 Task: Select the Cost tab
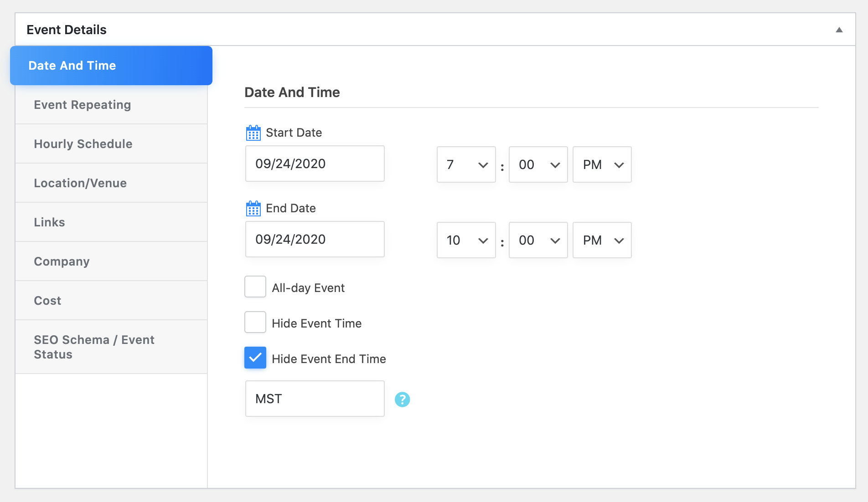(x=47, y=301)
